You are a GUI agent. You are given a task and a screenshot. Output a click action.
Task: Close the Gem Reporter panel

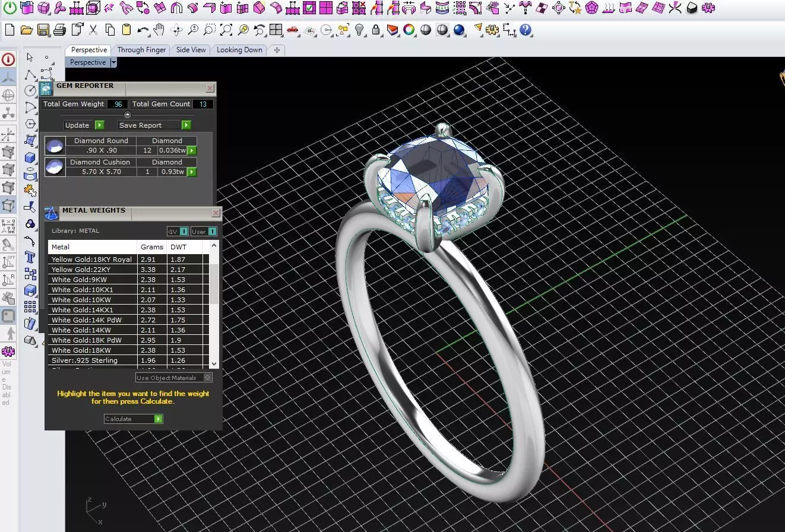pos(210,88)
